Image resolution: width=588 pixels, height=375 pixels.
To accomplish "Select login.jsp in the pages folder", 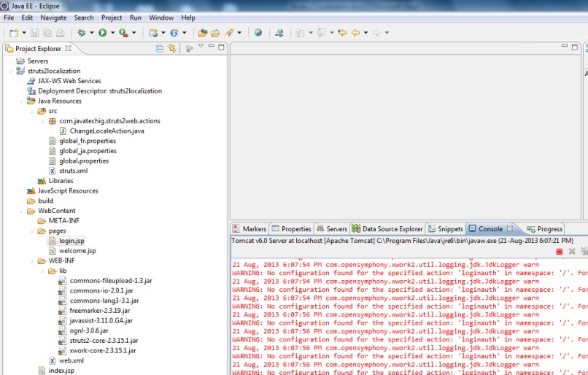I will [x=71, y=241].
